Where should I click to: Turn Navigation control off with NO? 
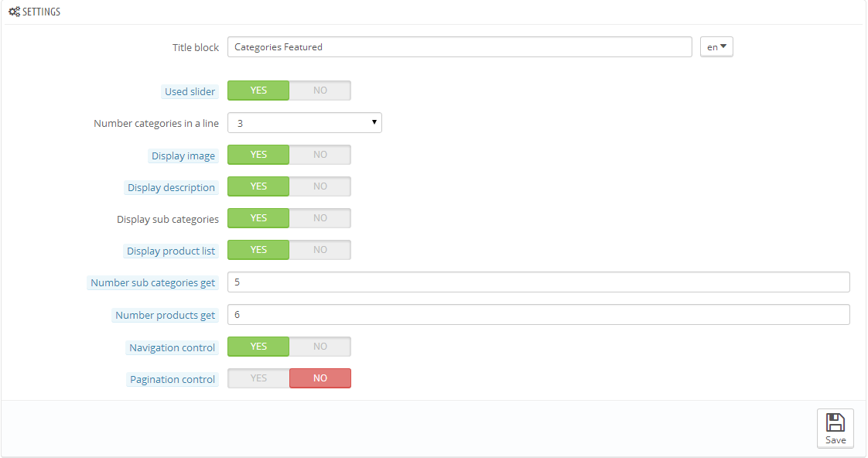320,347
